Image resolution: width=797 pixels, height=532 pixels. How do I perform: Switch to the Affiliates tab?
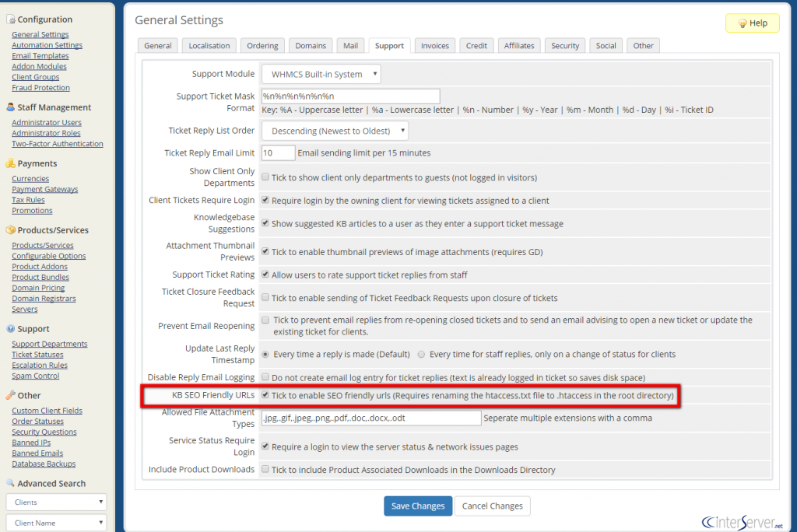point(519,46)
